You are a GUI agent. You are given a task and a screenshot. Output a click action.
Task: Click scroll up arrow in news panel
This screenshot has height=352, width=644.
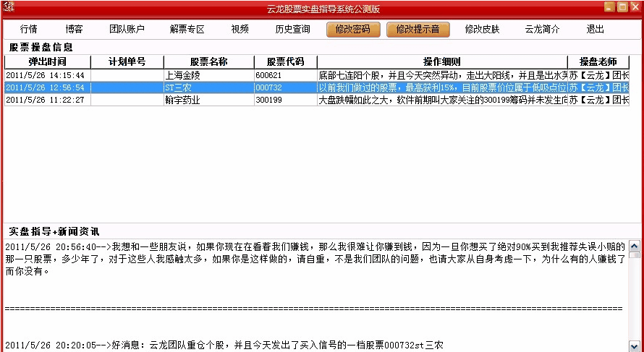[x=635, y=246]
